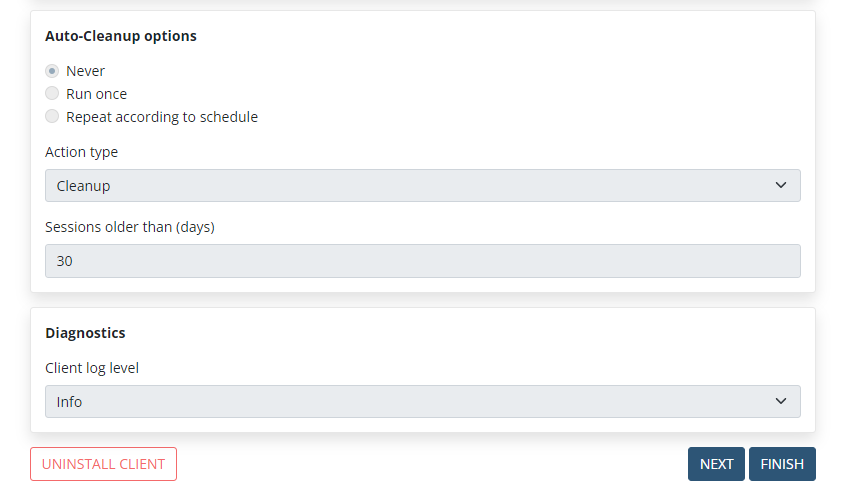This screenshot has width=849, height=493.
Task: Click the "Diagnostics" section heading
Action: [x=85, y=333]
